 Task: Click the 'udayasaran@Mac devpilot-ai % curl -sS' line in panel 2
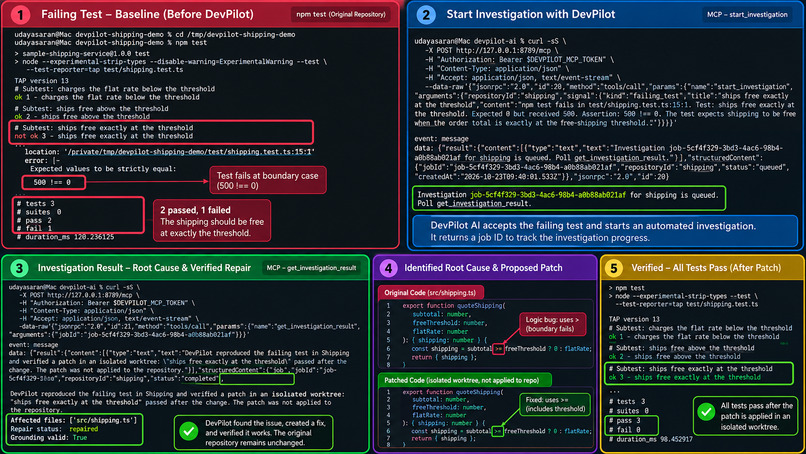pyautogui.click(x=490, y=41)
